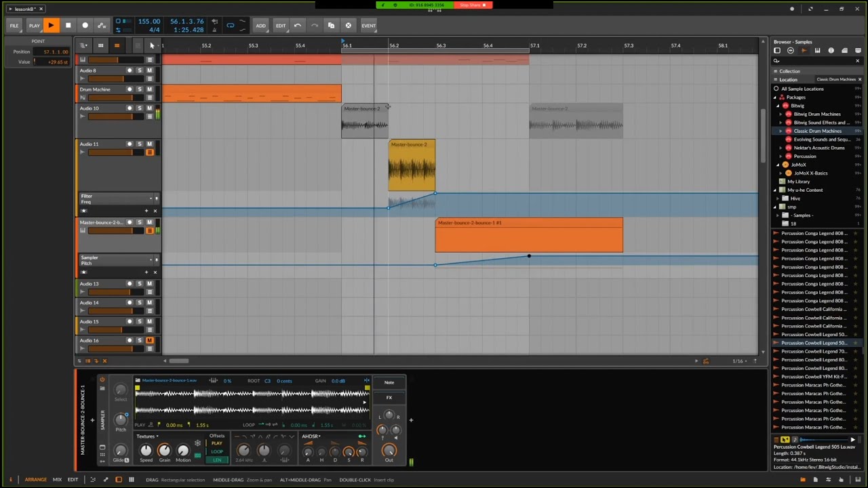Solo the Audio 11 track
Viewport: 868px width, 488px height.
click(140, 144)
